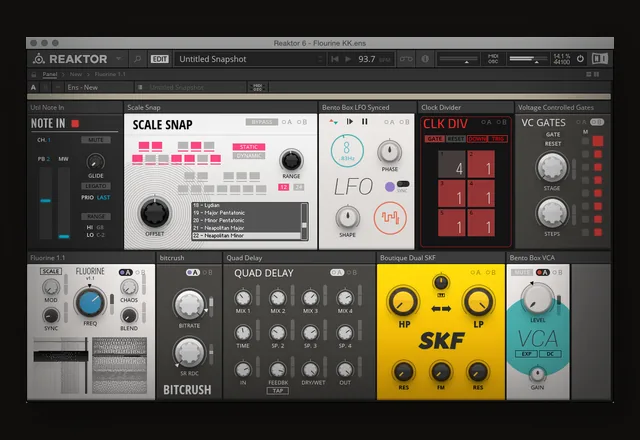640x440 pixels.
Task: Click the recorder tape icon in toolbar
Action: pyautogui.click(x=406, y=59)
